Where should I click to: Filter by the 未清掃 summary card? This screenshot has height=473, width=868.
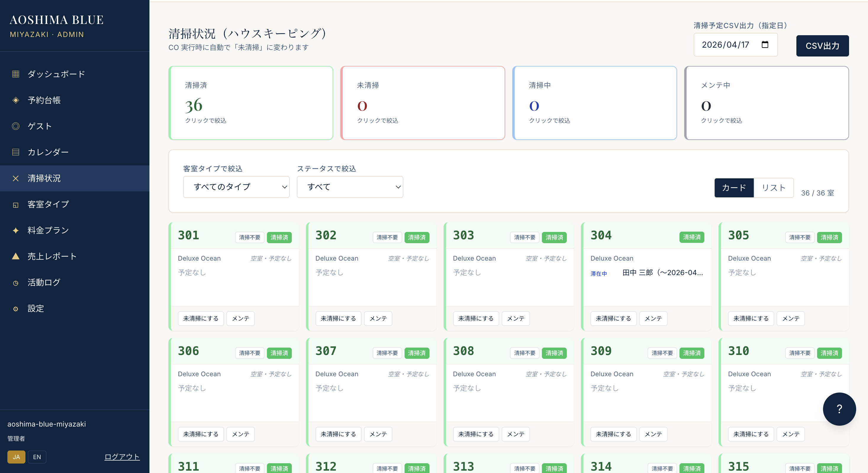(423, 103)
